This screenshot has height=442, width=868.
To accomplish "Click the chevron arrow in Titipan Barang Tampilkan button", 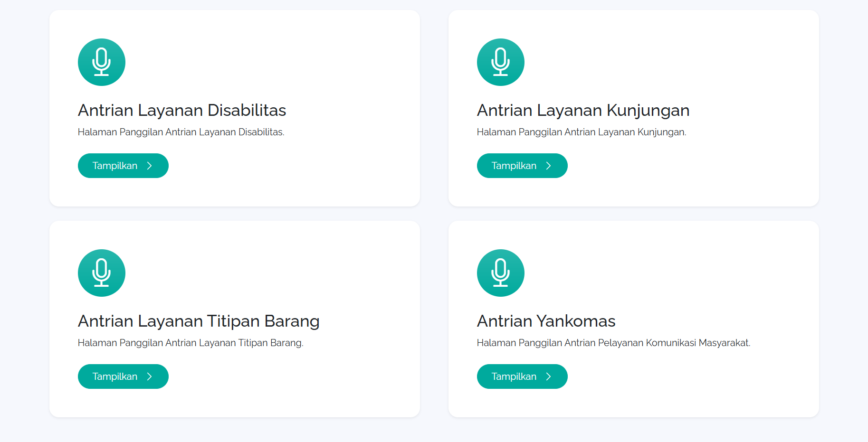I will 150,376.
